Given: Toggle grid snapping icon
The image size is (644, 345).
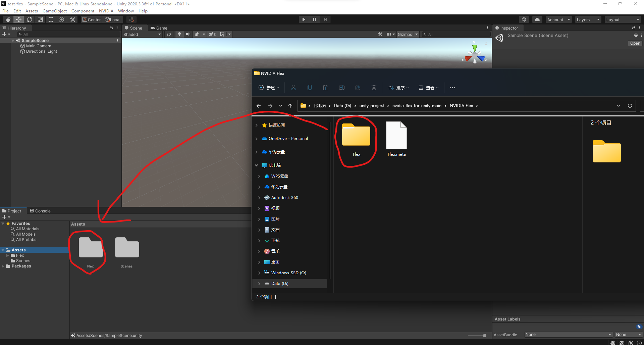Looking at the screenshot, I should tap(131, 19).
